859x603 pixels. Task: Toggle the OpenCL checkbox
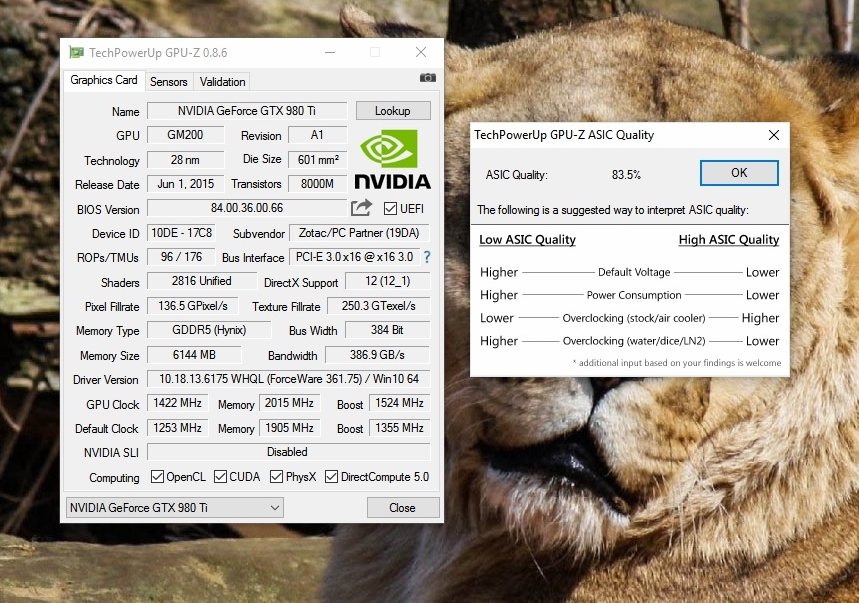click(157, 476)
